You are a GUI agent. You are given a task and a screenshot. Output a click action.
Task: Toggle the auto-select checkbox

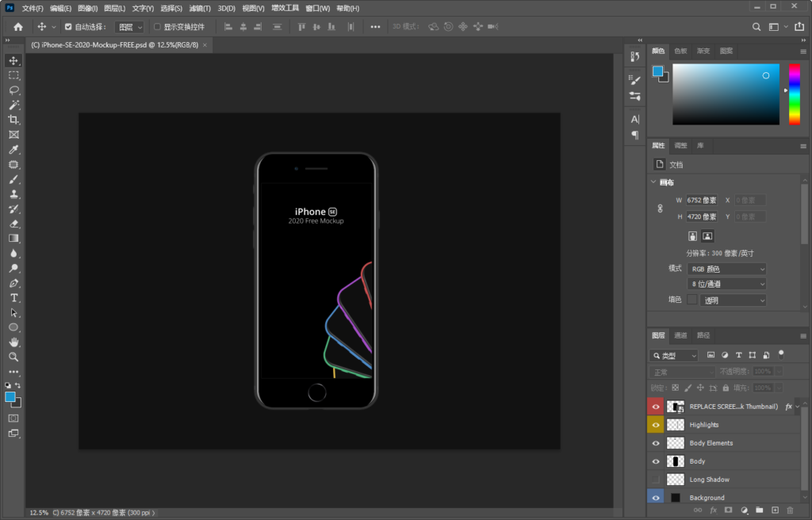(68, 27)
